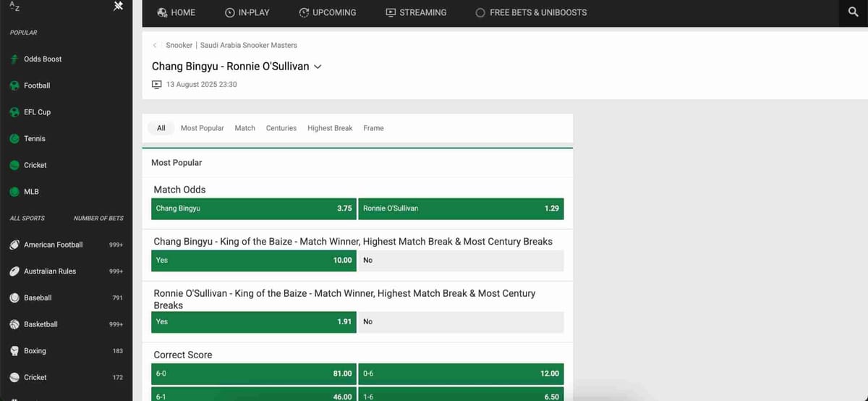Pick correct score 6-1 at 46.00
This screenshot has width=868, height=401.
[254, 395]
